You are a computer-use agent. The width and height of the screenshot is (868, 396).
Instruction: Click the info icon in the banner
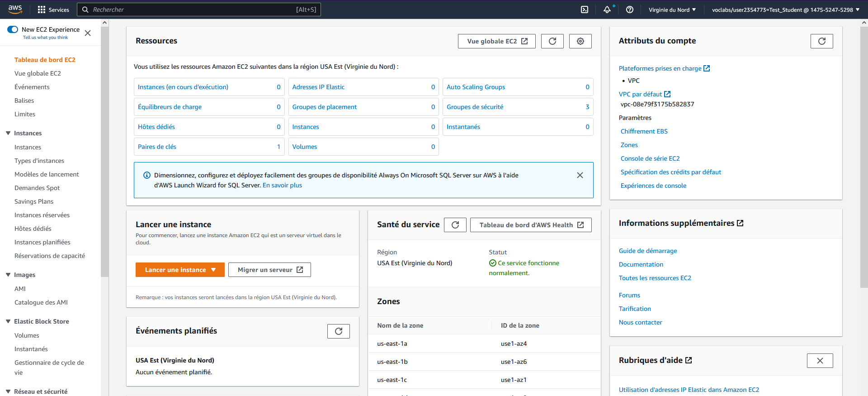[147, 175]
